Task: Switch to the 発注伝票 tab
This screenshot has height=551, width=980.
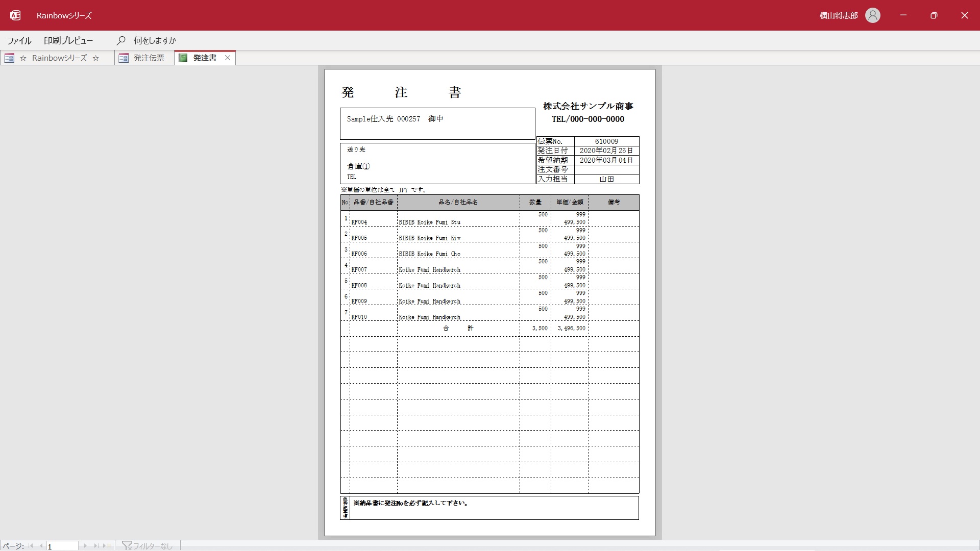Action: click(x=149, y=58)
